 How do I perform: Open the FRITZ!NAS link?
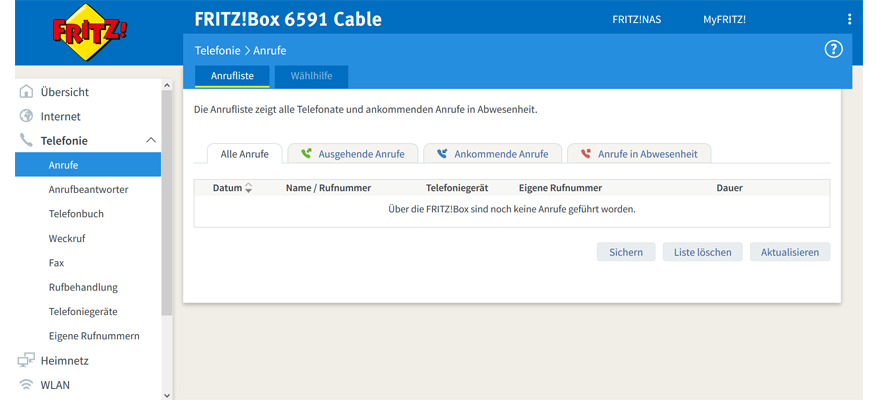click(636, 19)
